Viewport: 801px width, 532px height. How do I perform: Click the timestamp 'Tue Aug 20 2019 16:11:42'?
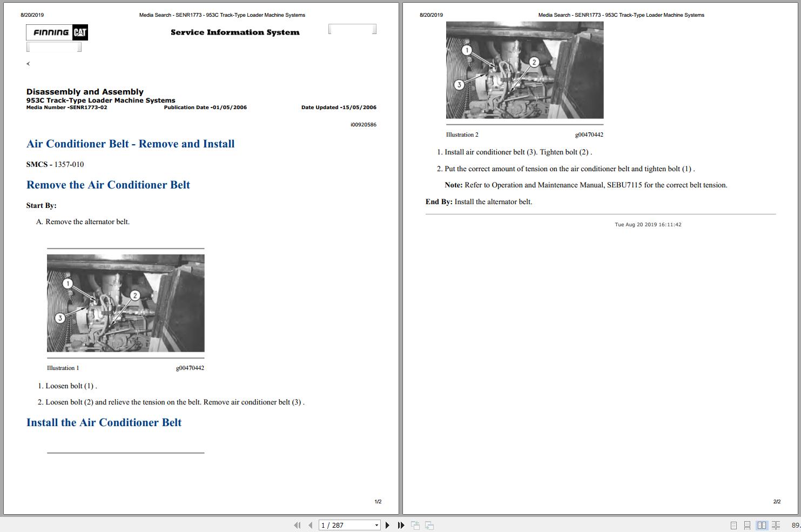click(x=648, y=225)
